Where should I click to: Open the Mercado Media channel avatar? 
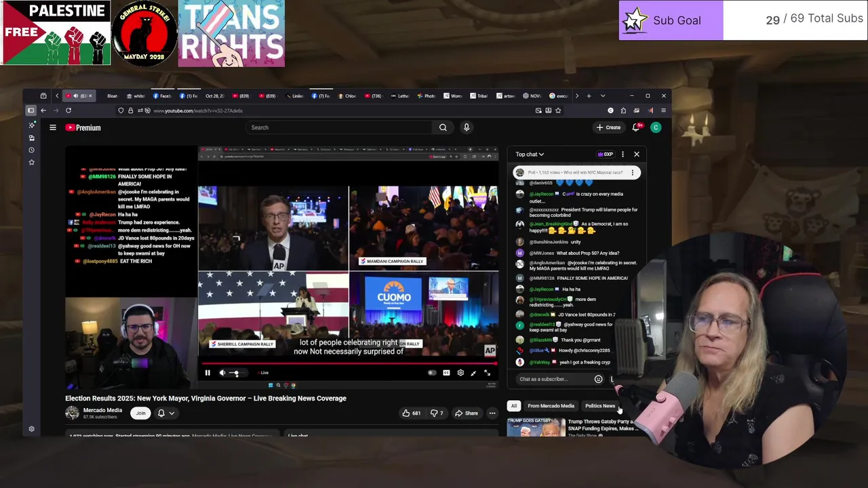point(72,413)
